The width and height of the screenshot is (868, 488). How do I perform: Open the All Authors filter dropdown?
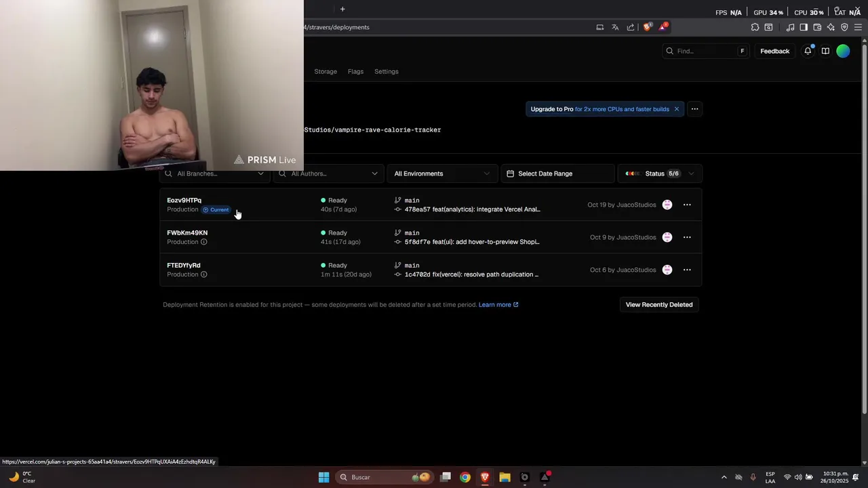pos(329,174)
